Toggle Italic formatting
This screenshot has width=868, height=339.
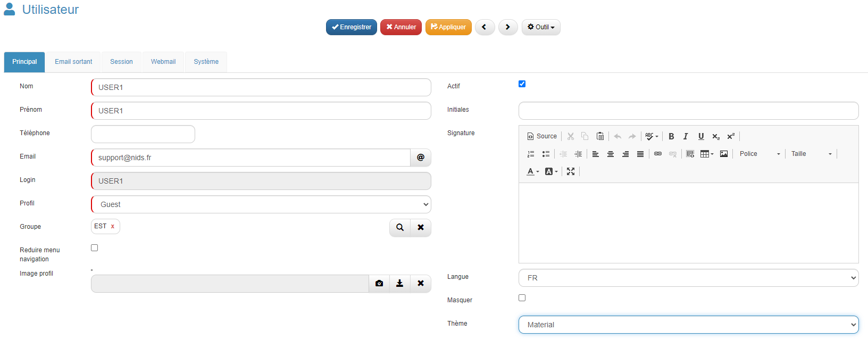[x=686, y=136]
